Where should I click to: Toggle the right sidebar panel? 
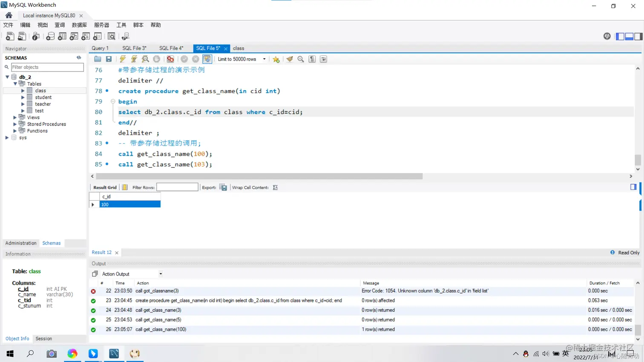tap(638, 37)
